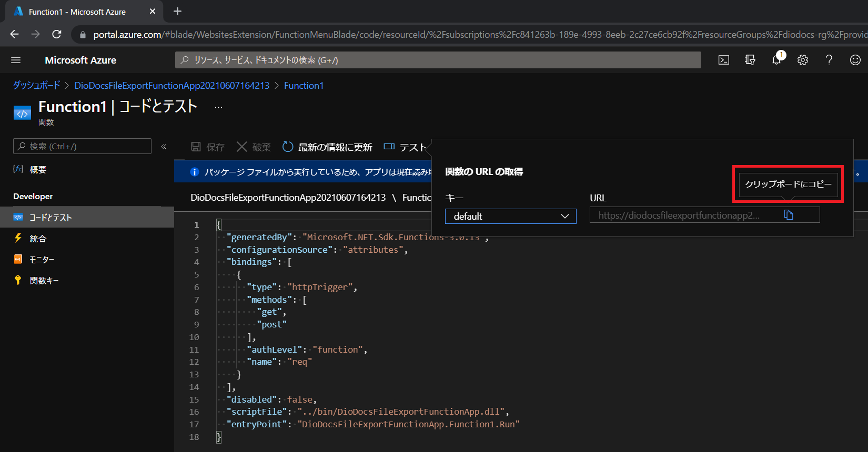Open Cloud Shell from the top bar

(724, 60)
